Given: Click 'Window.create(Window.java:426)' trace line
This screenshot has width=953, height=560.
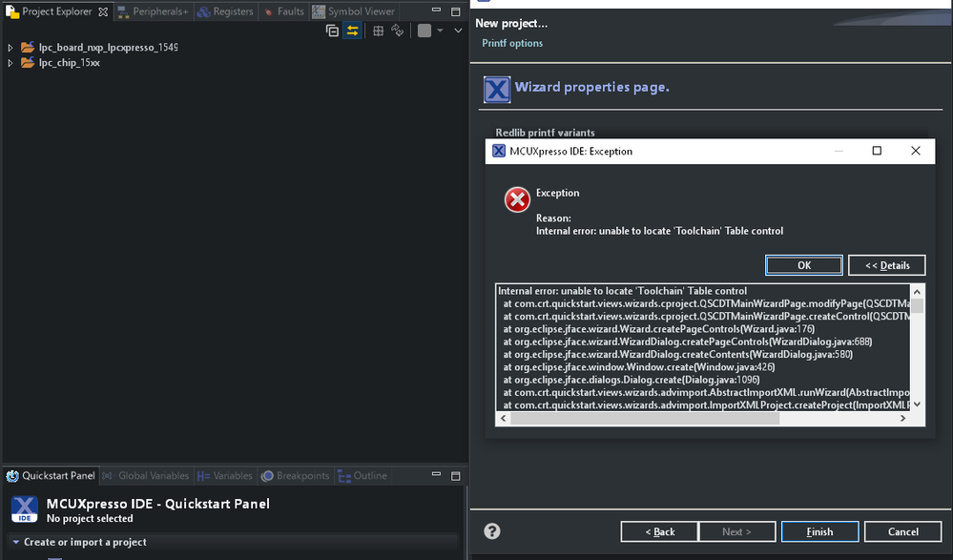Looking at the screenshot, I should (x=639, y=367).
